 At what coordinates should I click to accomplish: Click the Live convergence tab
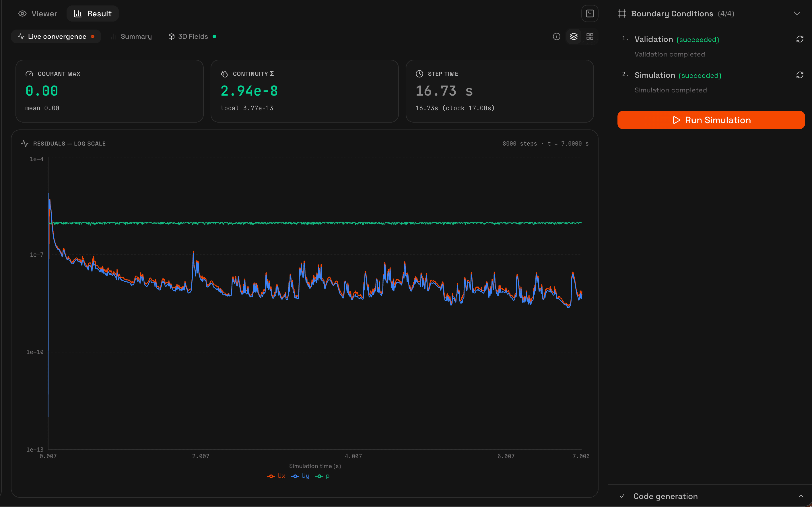56,36
